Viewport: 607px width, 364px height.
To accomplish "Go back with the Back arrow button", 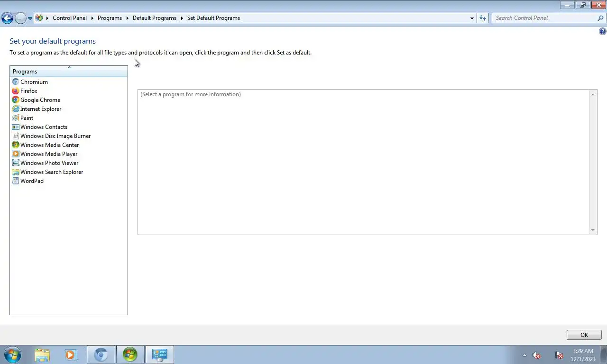I will click(7, 18).
